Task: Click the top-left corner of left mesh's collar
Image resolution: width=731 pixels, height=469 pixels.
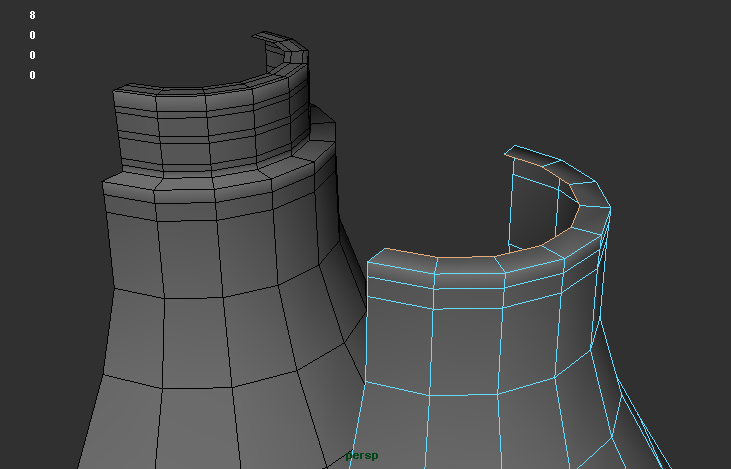Action: (x=114, y=91)
